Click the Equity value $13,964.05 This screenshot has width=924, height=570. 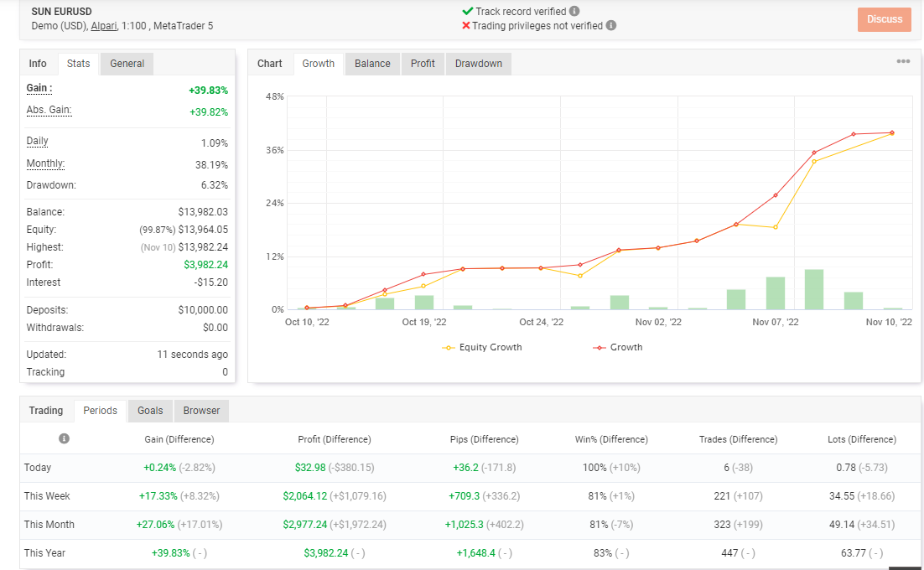203,230
